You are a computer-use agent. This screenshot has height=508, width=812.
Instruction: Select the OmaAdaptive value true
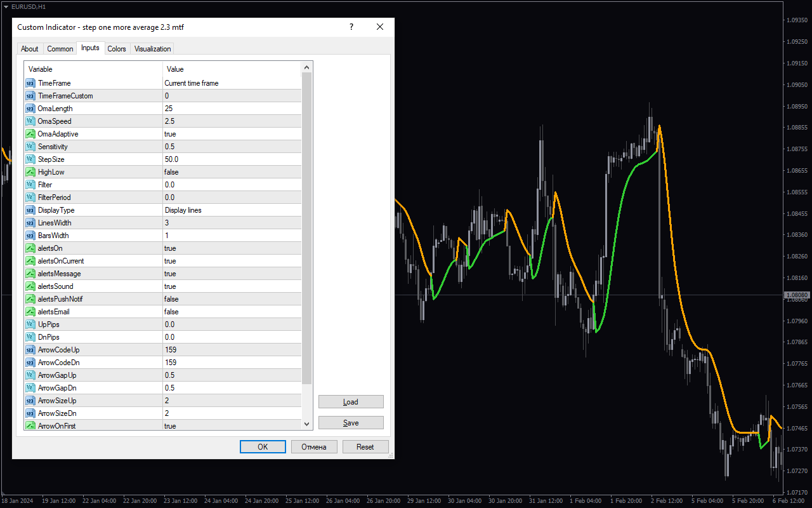pos(232,134)
